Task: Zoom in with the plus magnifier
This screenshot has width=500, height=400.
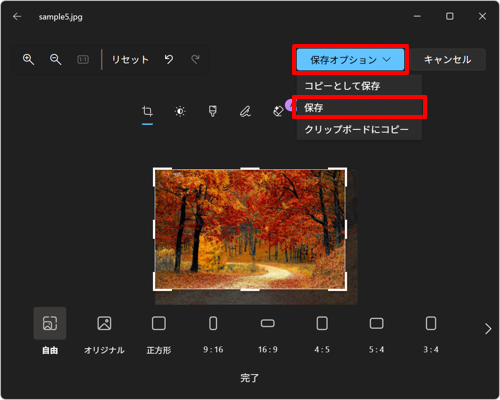Action: (28, 60)
